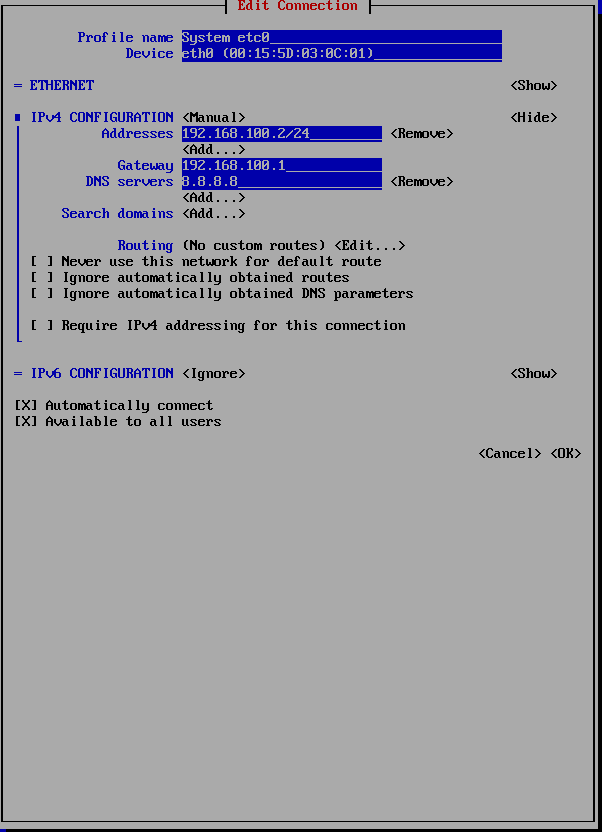Image resolution: width=602 pixels, height=832 pixels.
Task: Open the IPv4 method dropdown showing Manual
Action: tap(214, 117)
